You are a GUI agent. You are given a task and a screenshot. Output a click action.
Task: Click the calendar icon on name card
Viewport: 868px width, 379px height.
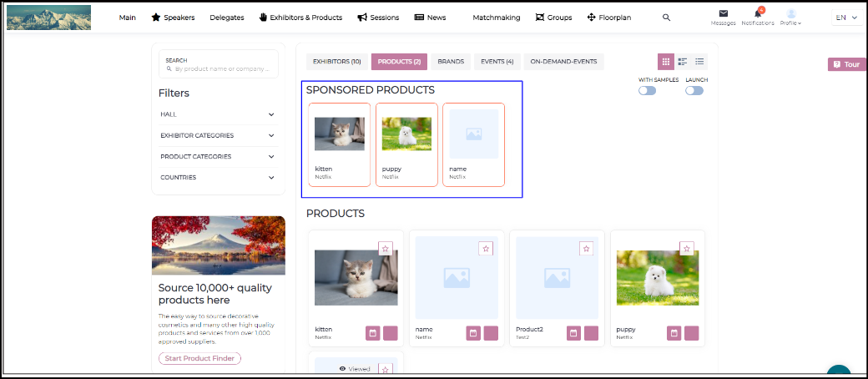(473, 333)
